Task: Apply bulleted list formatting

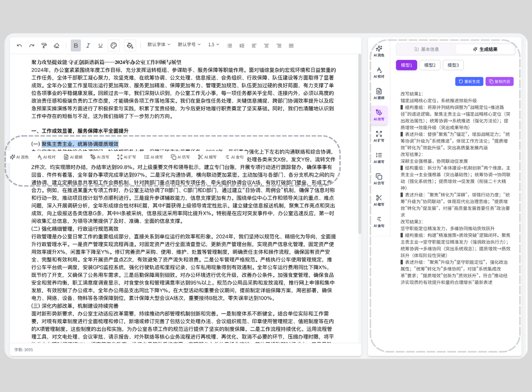Action: pyautogui.click(x=230, y=46)
